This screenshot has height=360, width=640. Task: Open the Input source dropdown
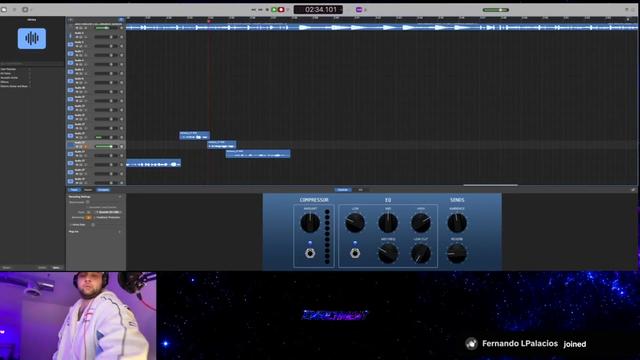109,212
